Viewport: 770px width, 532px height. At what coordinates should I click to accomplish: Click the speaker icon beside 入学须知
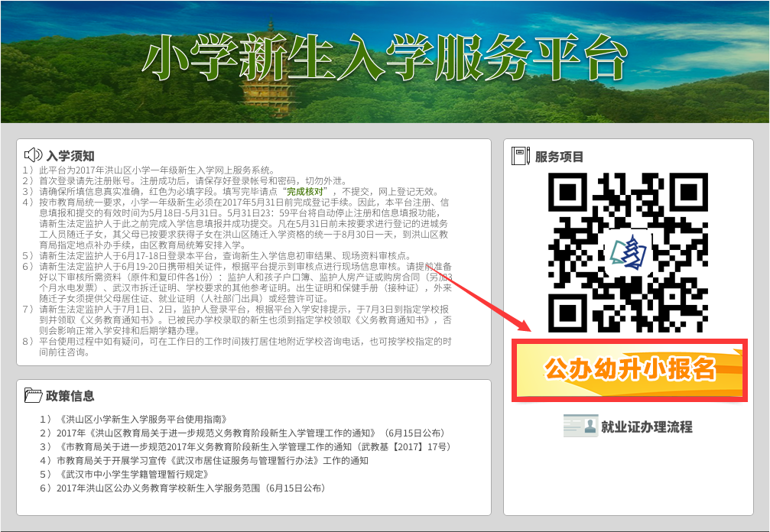pos(33,155)
